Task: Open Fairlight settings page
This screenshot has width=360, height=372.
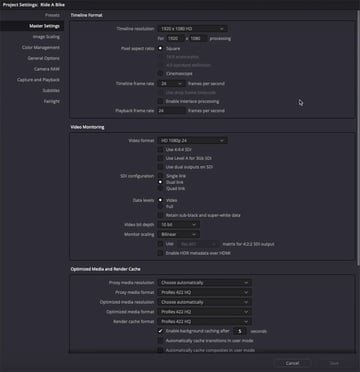Action: (52, 101)
